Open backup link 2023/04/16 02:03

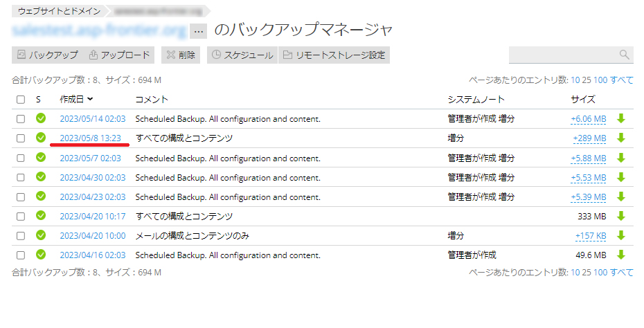tap(93, 255)
